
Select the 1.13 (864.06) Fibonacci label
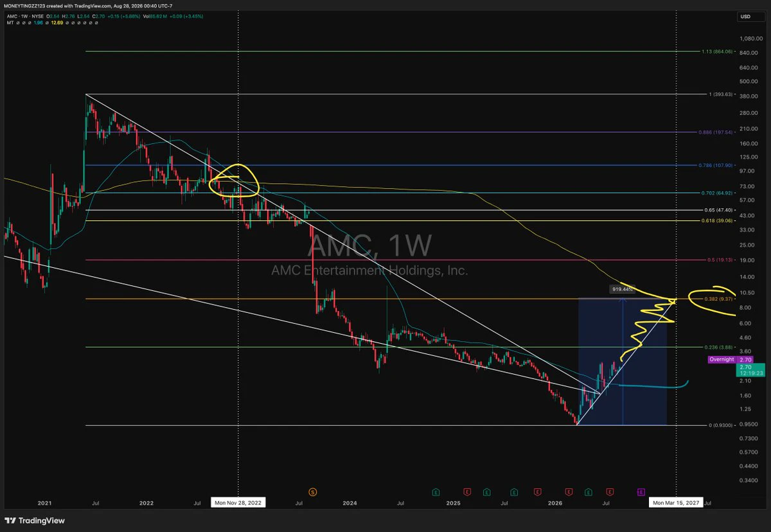click(x=717, y=51)
